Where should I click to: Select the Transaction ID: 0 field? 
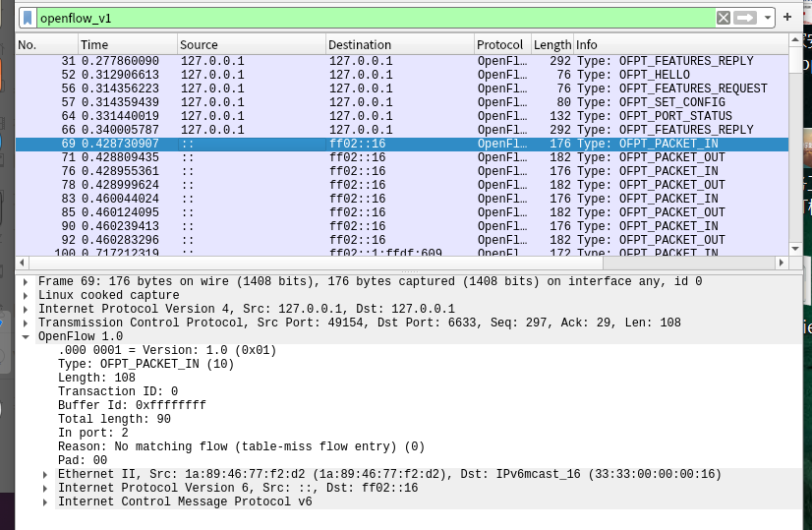[x=118, y=391]
